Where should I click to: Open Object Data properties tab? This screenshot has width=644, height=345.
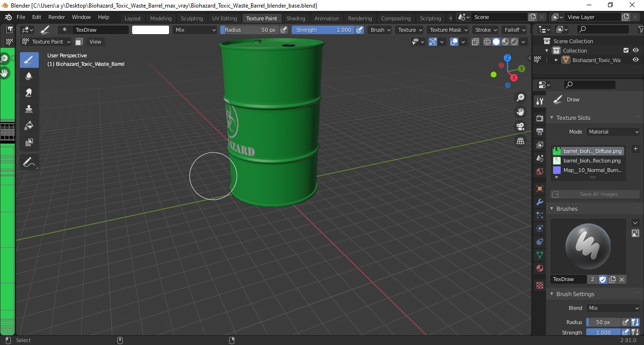click(539, 255)
